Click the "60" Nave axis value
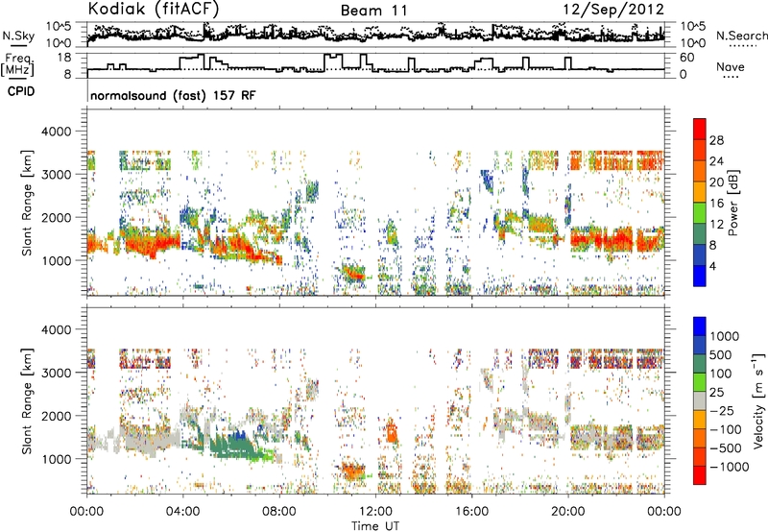 pyautogui.click(x=687, y=58)
